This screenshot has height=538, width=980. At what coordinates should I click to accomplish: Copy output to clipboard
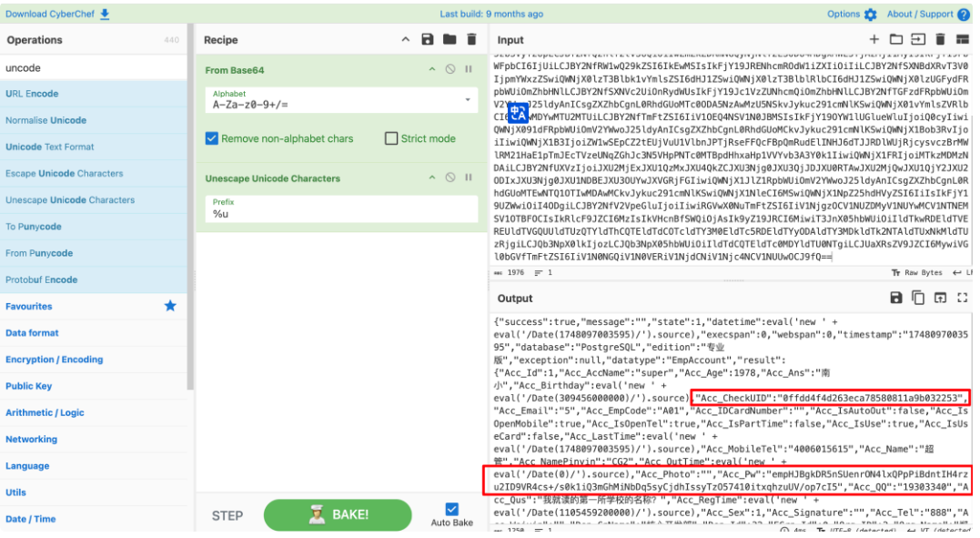(918, 298)
